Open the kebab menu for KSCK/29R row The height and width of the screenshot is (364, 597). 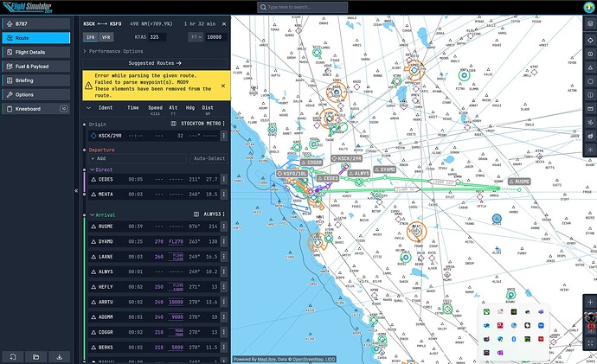pyautogui.click(x=224, y=136)
